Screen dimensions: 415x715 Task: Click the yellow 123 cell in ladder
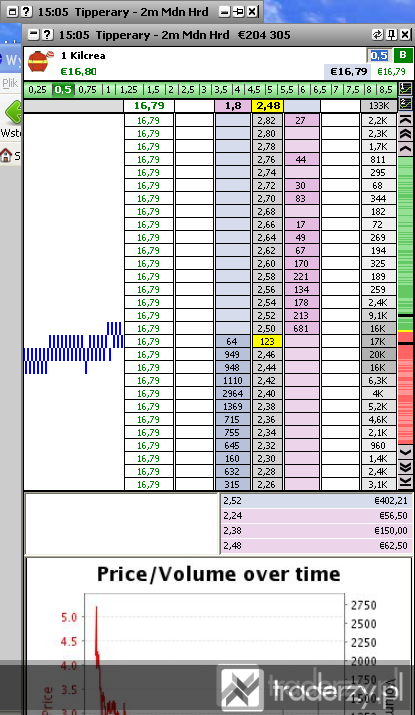(267, 341)
